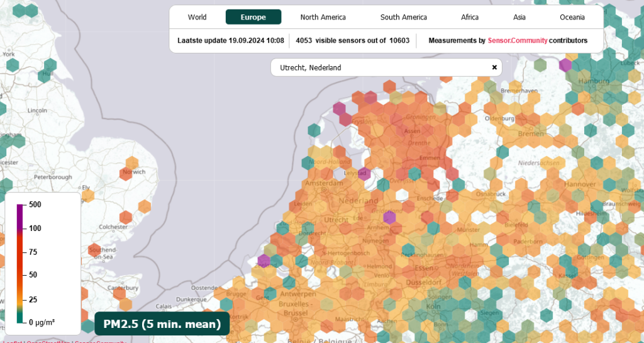Click the purple hexagon northwest of Hamburg
The width and height of the screenshot is (644, 343).
[x=565, y=65]
